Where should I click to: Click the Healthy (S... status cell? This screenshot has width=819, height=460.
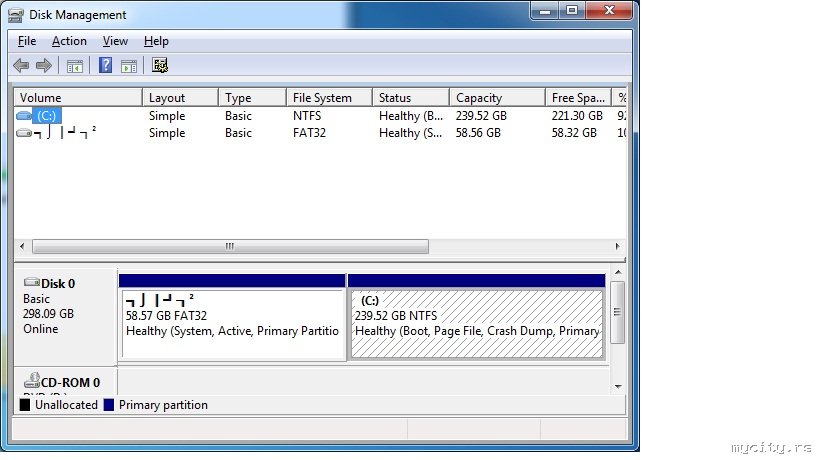click(x=411, y=133)
